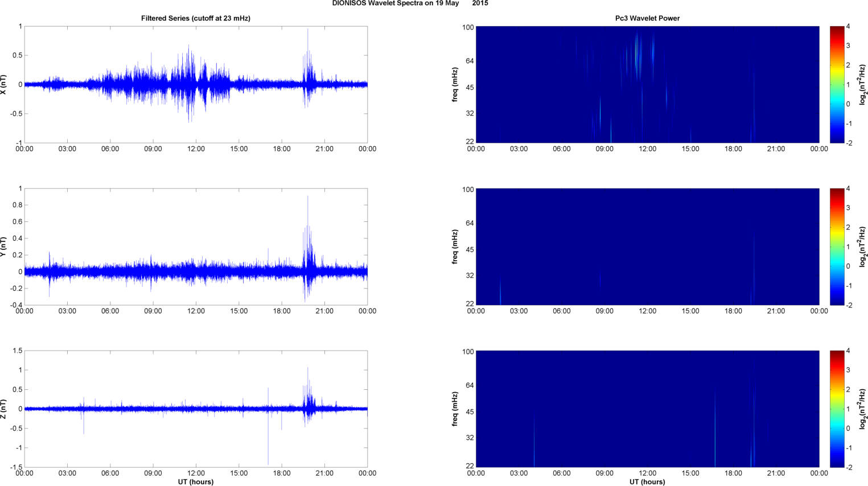Screen dimensions: 868x486
Task: Click the 'X (nT)' axis label
Action: coord(4,85)
